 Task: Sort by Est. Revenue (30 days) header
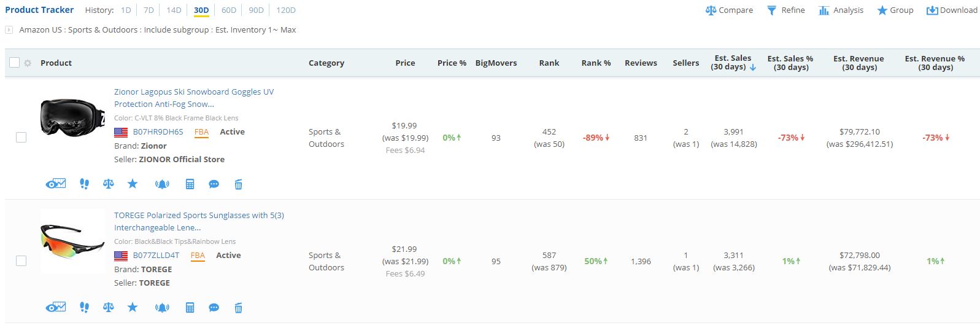point(858,63)
